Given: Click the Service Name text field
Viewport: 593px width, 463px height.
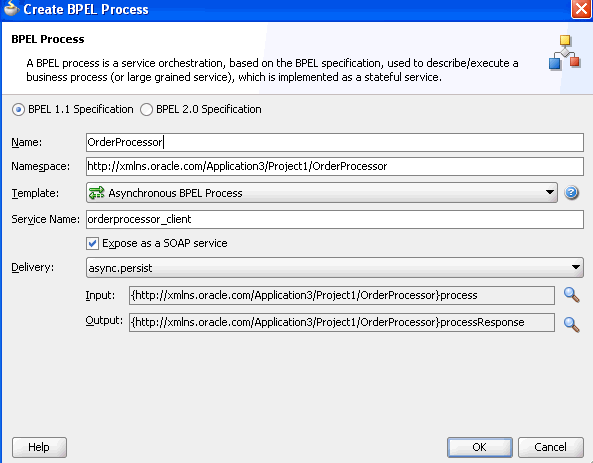Looking at the screenshot, I should 335,219.
